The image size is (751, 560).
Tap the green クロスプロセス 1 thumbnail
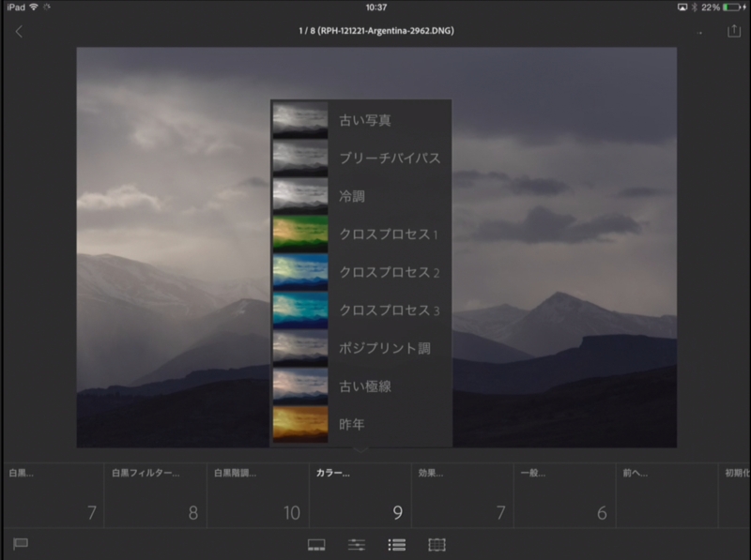[300, 235]
